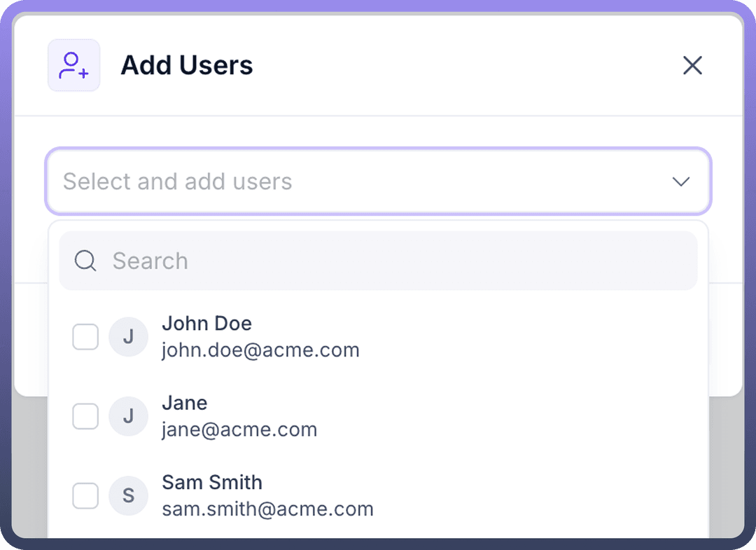Click the "Select and add users" combo box

coord(350,181)
